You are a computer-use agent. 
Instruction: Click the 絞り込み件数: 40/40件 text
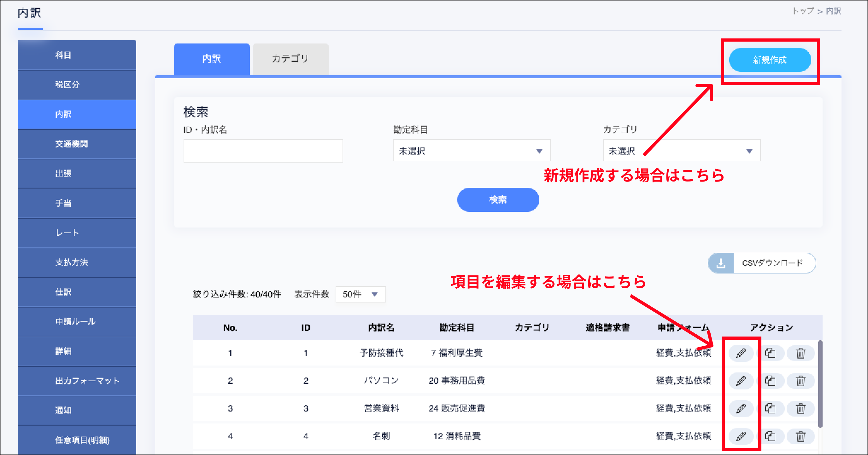pos(237,295)
